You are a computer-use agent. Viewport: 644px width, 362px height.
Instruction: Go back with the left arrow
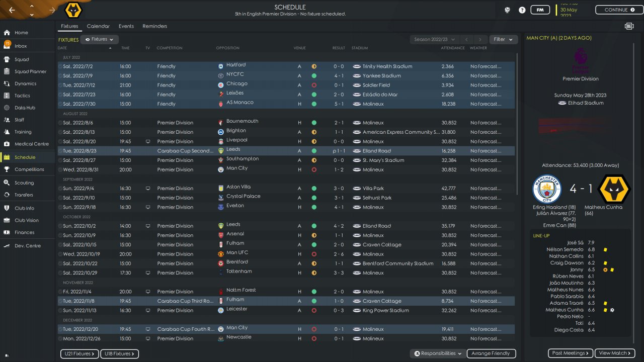(12, 10)
